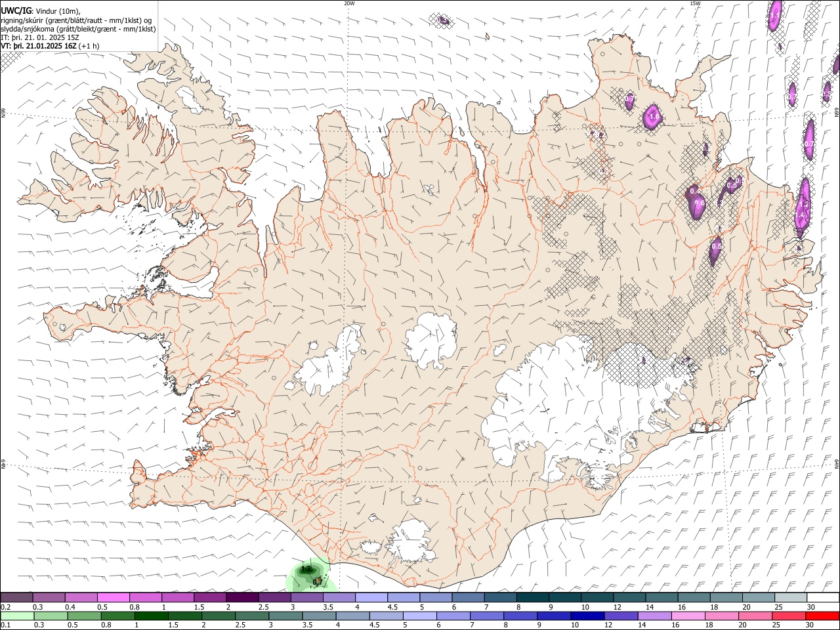The image size is (840, 630).
Task: Pick the red lower legend swatch starting at 30
Action: (822, 616)
